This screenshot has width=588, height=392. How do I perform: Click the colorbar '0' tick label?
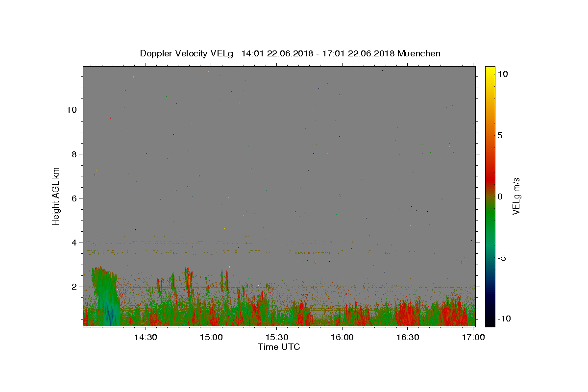click(500, 196)
